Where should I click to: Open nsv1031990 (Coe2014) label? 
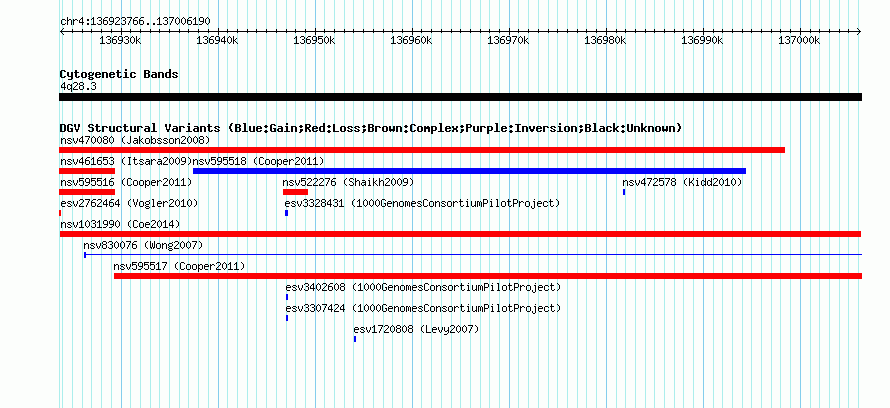pyautogui.click(x=120, y=224)
